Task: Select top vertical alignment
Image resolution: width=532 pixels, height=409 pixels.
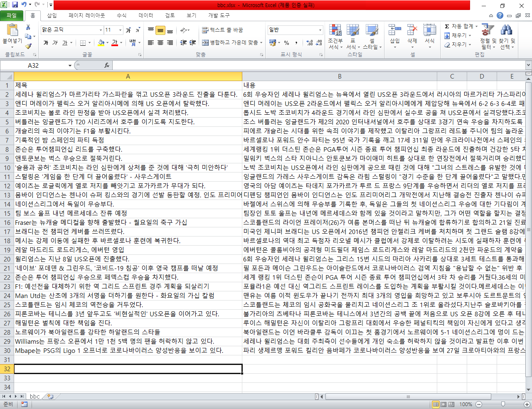Action: [151, 30]
